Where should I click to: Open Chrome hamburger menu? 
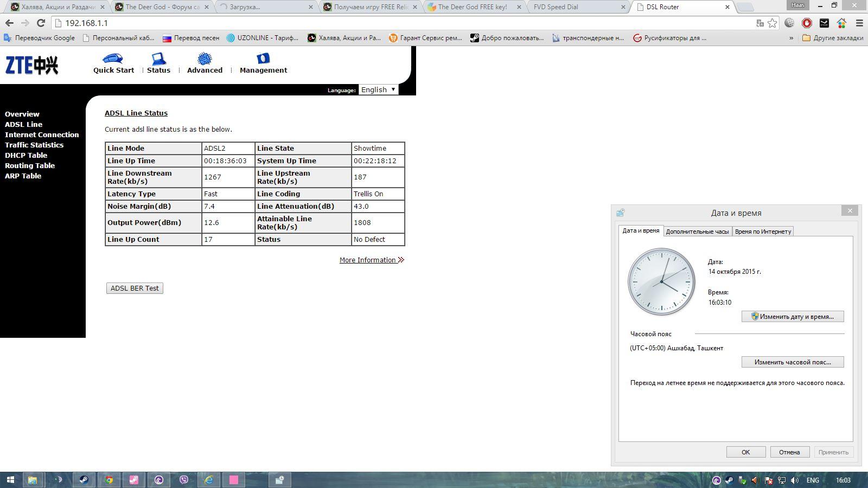click(859, 23)
